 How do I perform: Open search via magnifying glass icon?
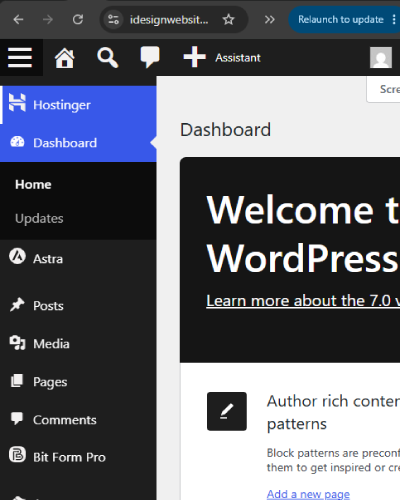(x=107, y=58)
